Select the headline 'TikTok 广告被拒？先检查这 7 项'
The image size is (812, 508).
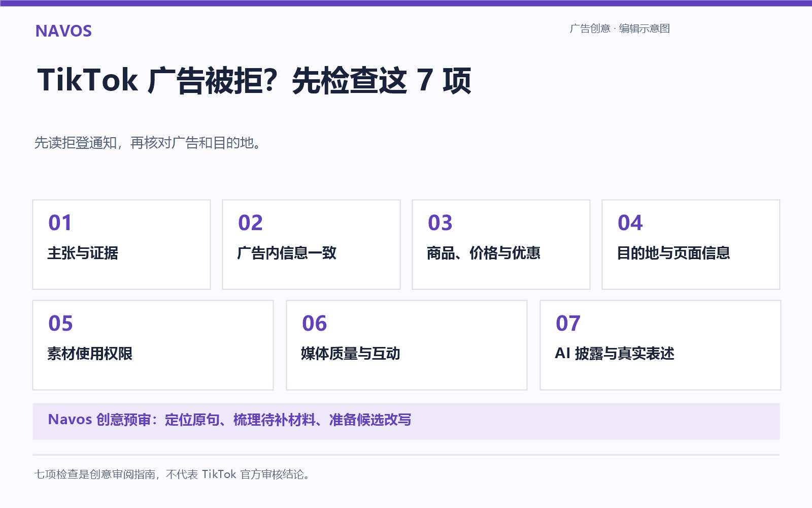[254, 80]
